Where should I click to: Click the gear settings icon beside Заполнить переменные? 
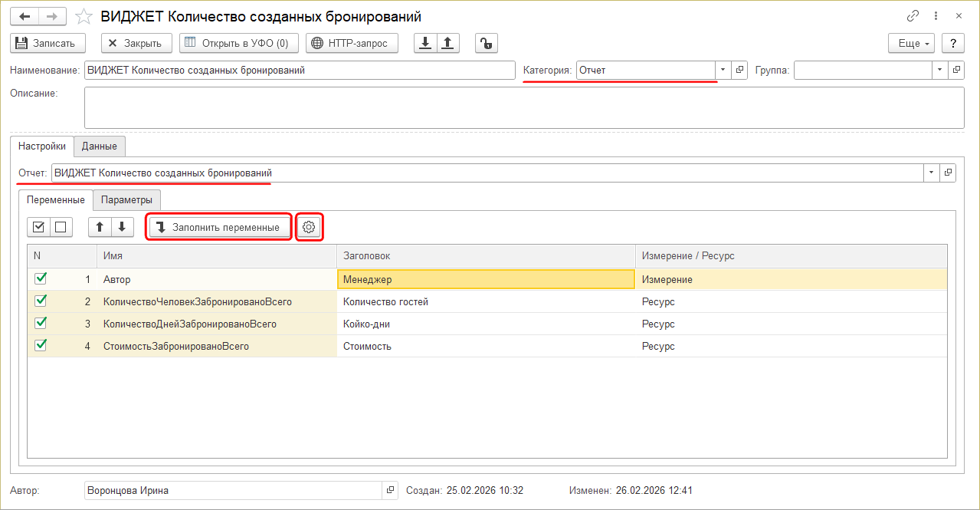(x=309, y=227)
